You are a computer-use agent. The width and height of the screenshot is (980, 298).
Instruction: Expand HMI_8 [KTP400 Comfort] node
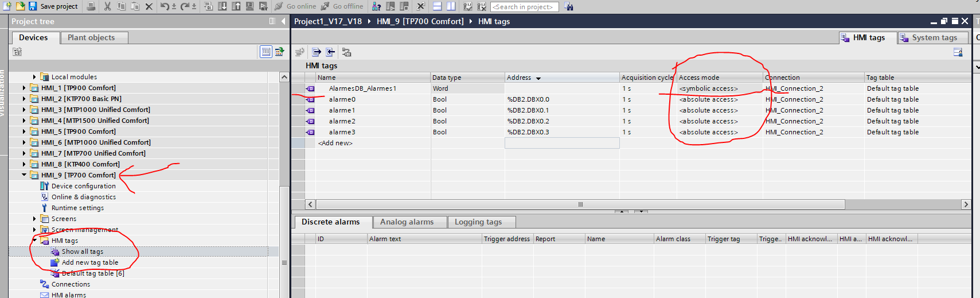[x=24, y=164]
